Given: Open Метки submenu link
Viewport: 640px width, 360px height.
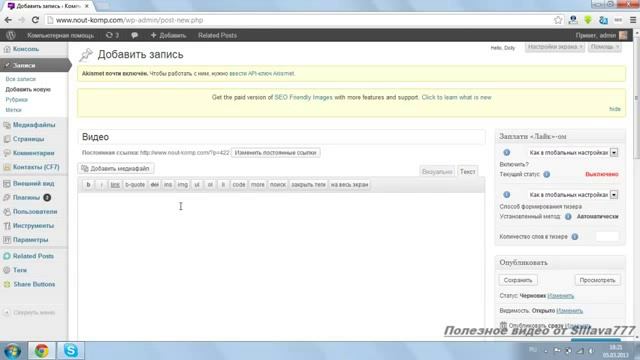Looking at the screenshot, I should (x=13, y=110).
